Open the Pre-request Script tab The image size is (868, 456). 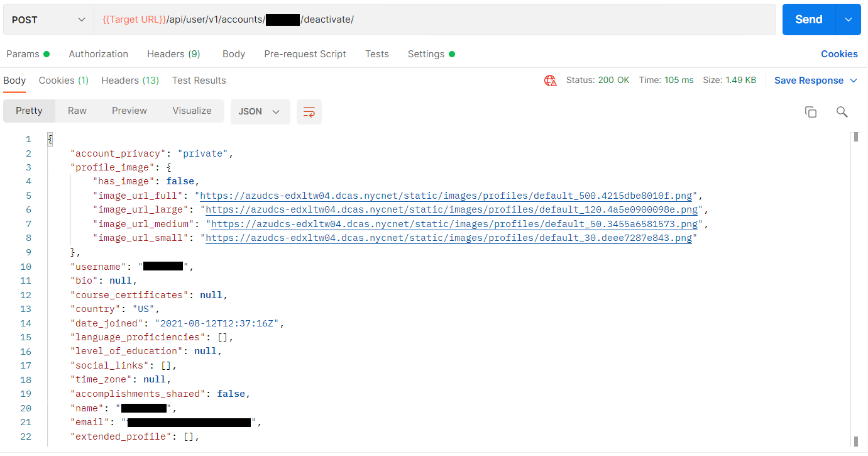pyautogui.click(x=305, y=54)
